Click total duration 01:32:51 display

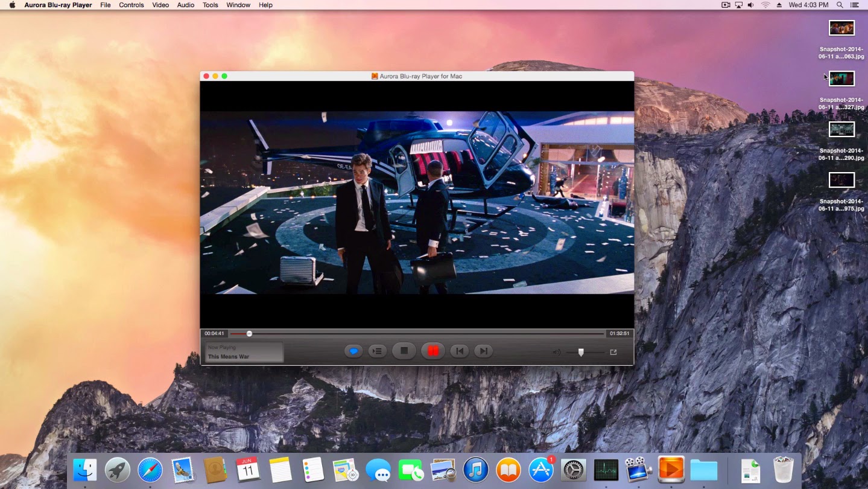pos(619,333)
